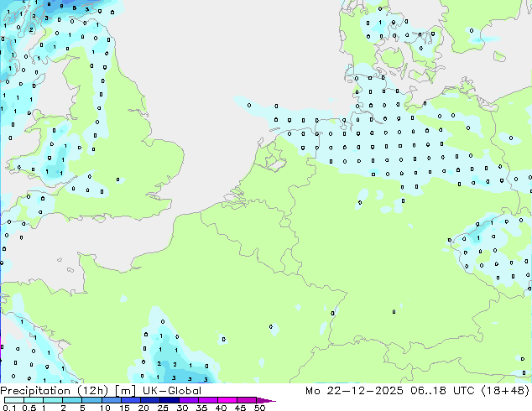Click the 10–15 legend color swatch
The height and width of the screenshot is (411, 532).
111,400
